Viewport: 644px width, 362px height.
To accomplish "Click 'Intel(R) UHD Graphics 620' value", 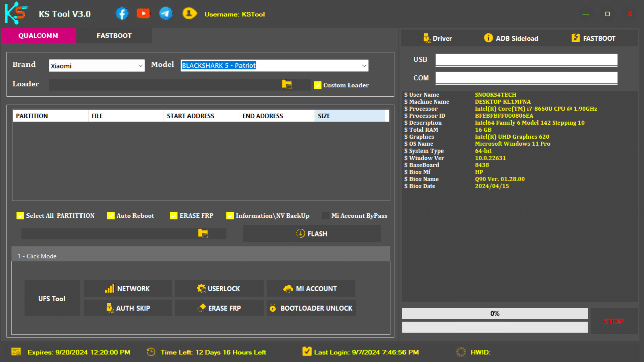I will point(512,137).
